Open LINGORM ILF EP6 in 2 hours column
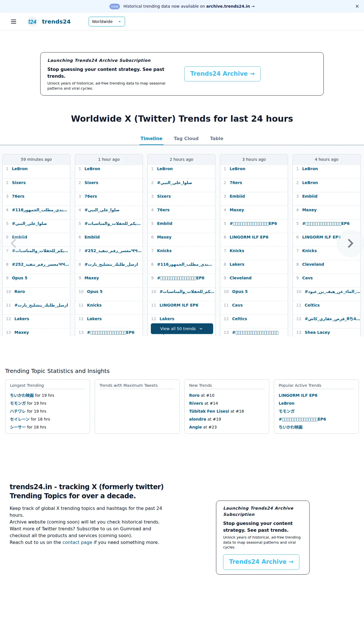Screen dimensions: 364x629 pos(179,305)
